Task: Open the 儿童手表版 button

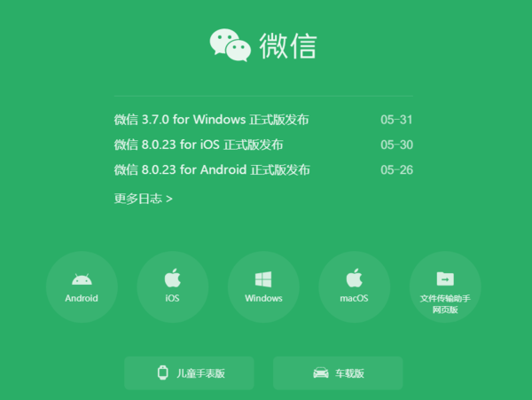Action: (189, 373)
